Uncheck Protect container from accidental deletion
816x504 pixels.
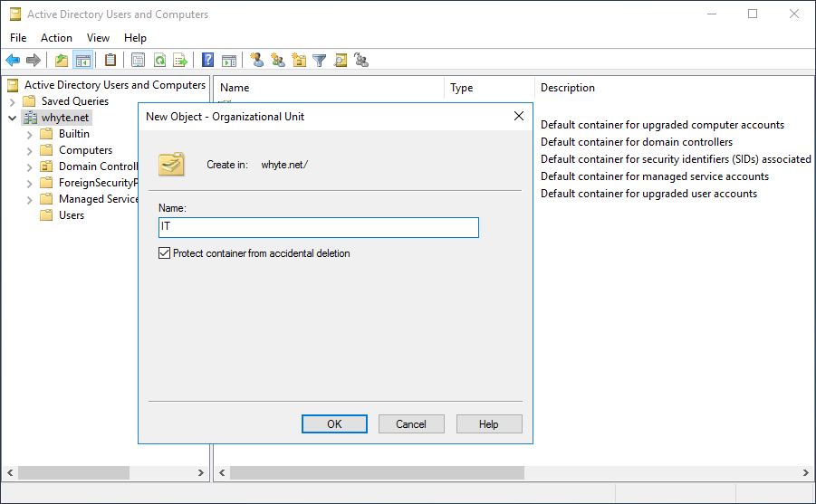click(165, 253)
